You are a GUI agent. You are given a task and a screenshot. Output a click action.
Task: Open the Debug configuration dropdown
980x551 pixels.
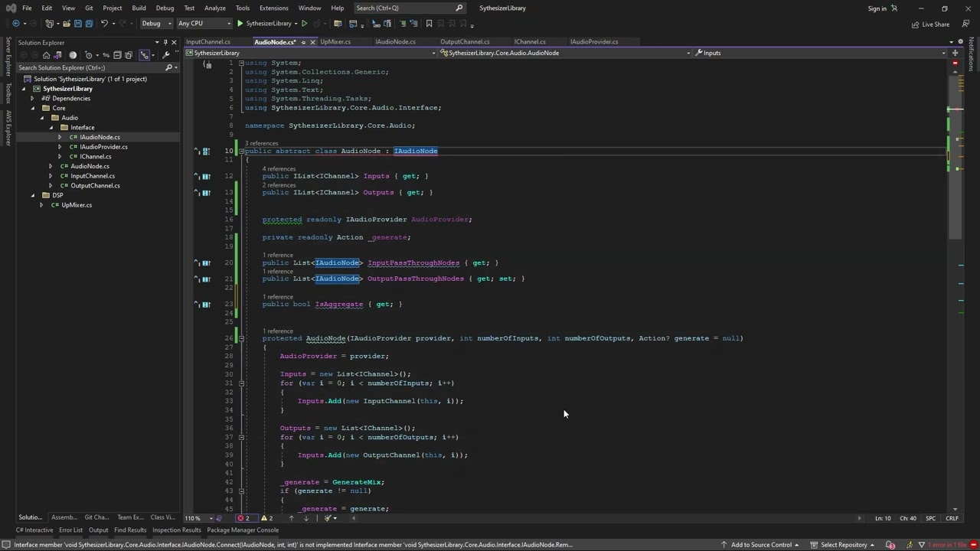[155, 24]
